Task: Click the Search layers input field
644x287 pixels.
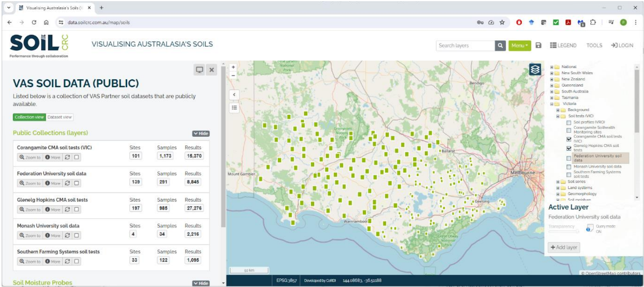Action: 465,46
